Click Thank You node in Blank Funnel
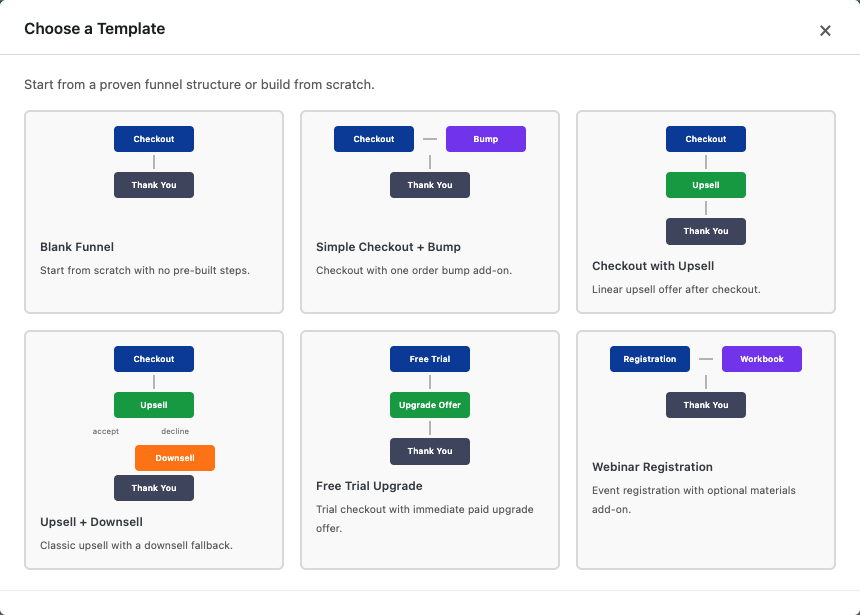The image size is (860, 615). (154, 185)
